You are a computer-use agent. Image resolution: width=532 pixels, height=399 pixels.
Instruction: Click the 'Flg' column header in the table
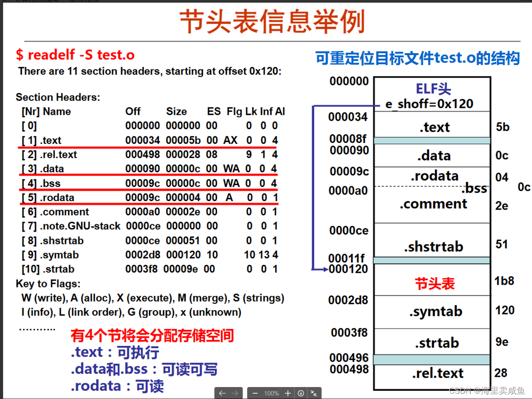click(233, 112)
